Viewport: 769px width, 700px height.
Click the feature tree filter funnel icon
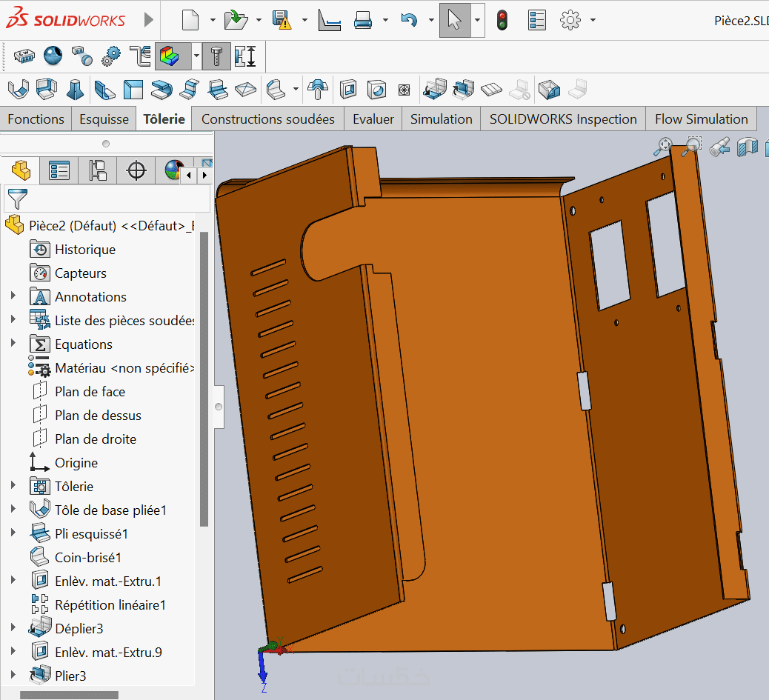coord(16,199)
